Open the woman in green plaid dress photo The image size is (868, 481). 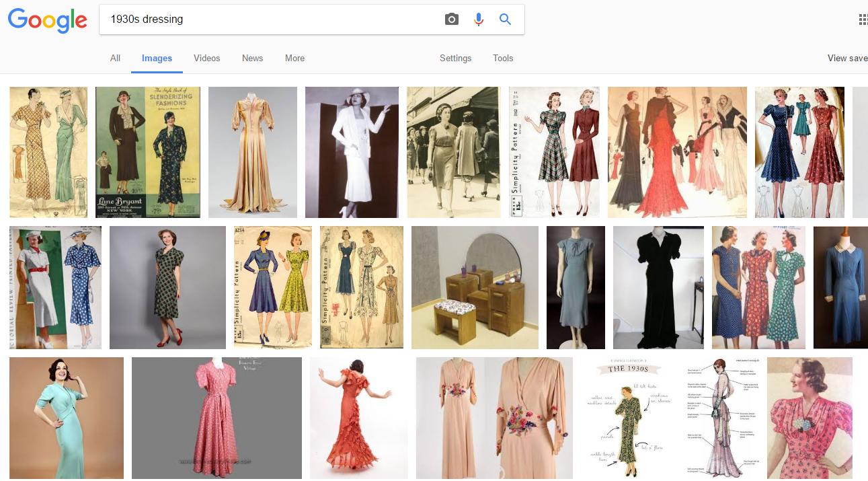click(167, 287)
